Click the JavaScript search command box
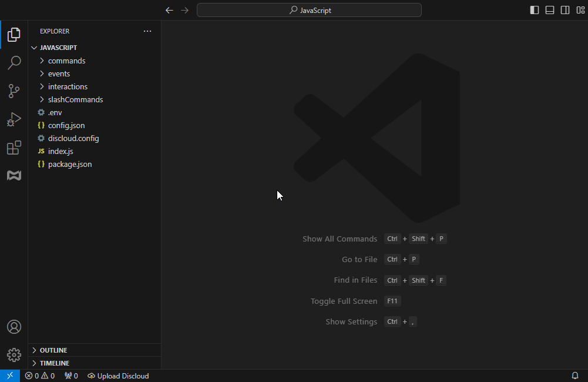The image size is (588, 382). (x=309, y=10)
